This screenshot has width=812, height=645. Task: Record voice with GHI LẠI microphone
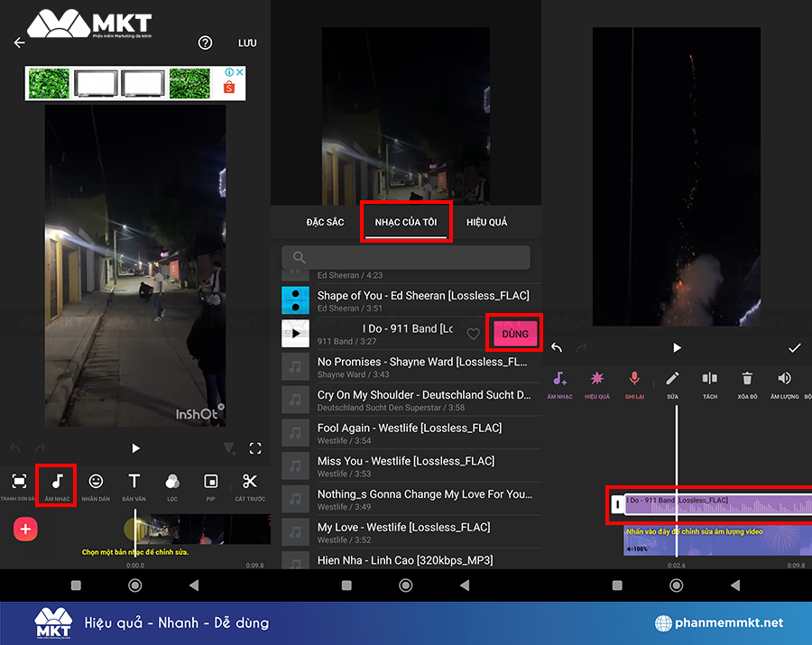[634, 384]
